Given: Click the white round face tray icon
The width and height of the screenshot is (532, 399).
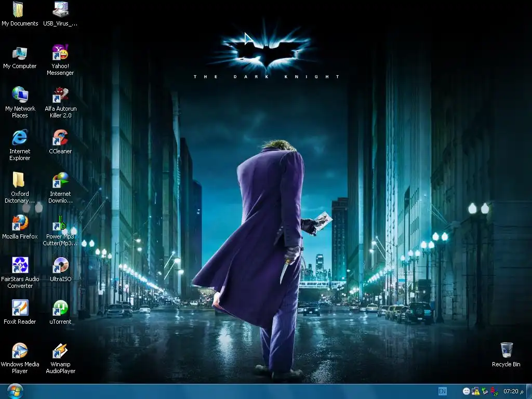Looking at the screenshot, I should click(x=467, y=392).
